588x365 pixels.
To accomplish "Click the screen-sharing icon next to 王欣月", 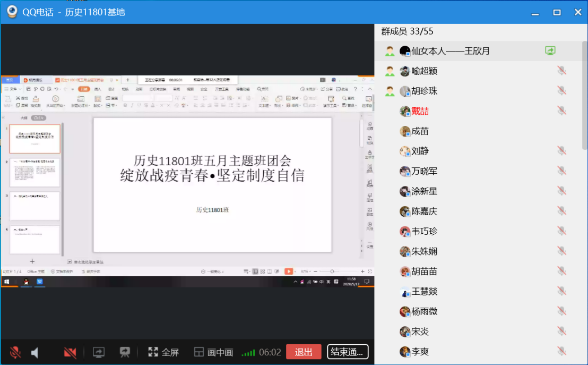I will click(x=550, y=51).
